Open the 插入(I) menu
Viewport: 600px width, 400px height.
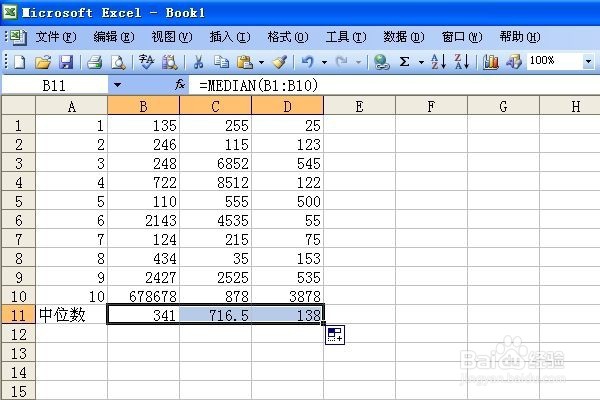click(x=230, y=37)
